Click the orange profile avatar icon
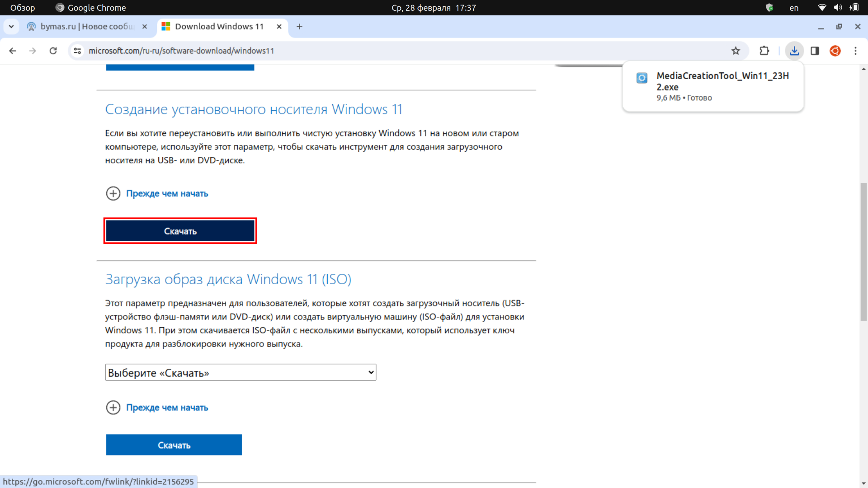868x488 pixels. (835, 51)
